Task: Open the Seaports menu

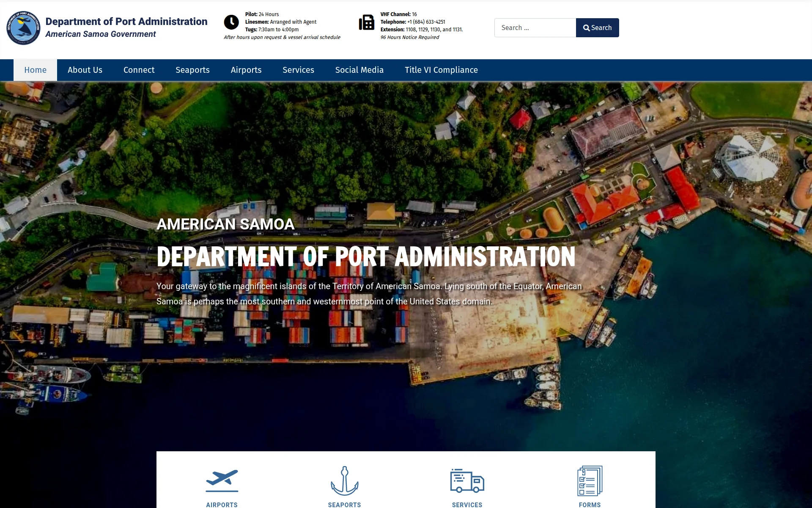Action: pos(192,70)
